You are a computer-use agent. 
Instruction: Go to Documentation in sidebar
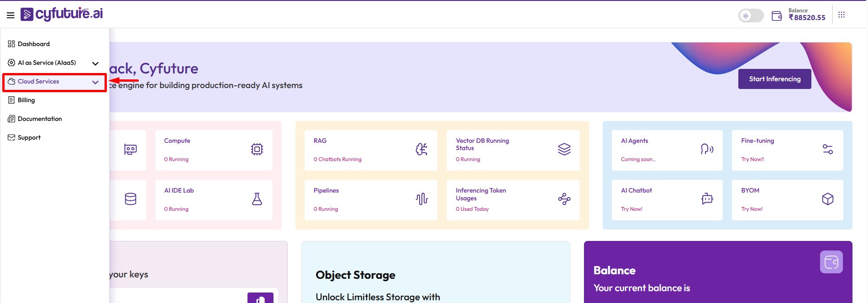coord(40,119)
